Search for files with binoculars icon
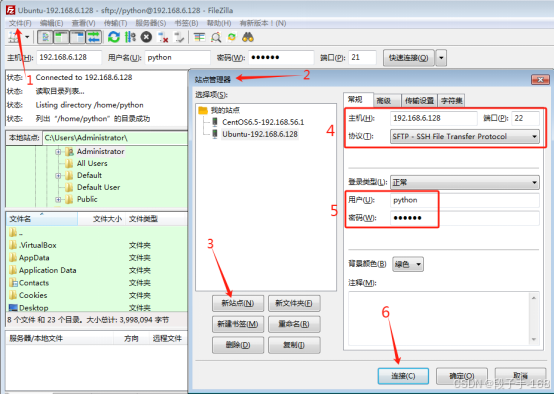554x395 pixels. point(248,37)
